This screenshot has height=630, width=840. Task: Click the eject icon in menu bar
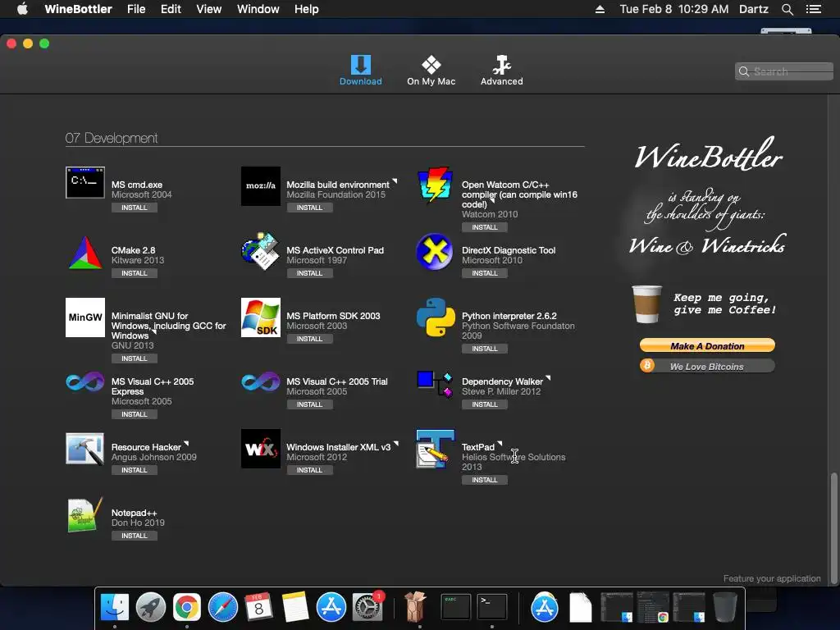click(x=600, y=9)
